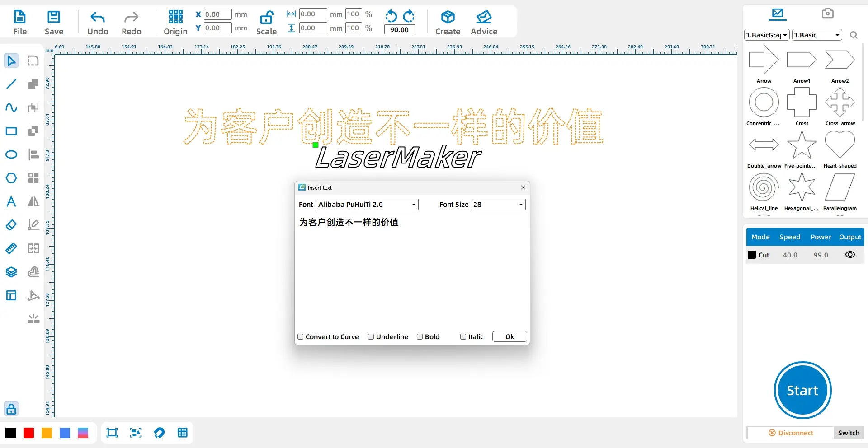
Task: Select the ruler measure tool
Action: [11, 248]
